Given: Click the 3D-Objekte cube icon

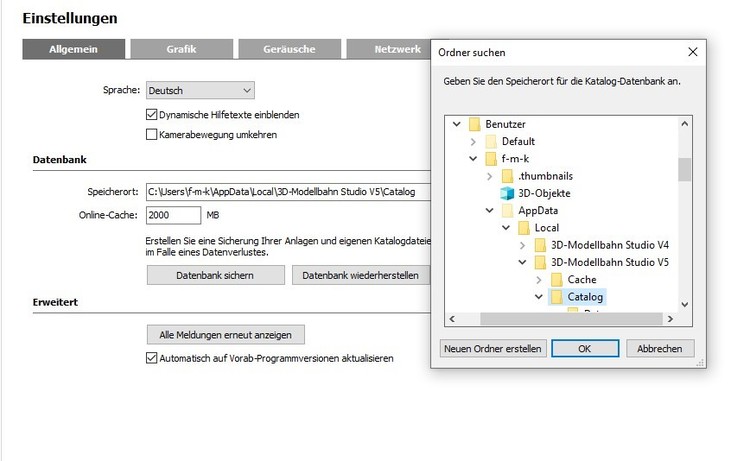Looking at the screenshot, I should [x=507, y=194].
